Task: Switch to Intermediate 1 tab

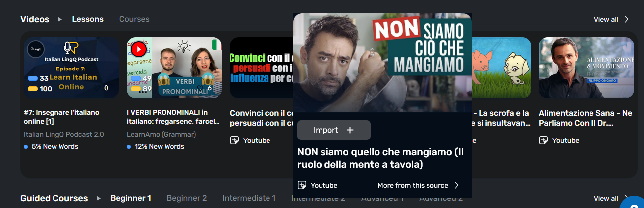Action: tap(249, 198)
